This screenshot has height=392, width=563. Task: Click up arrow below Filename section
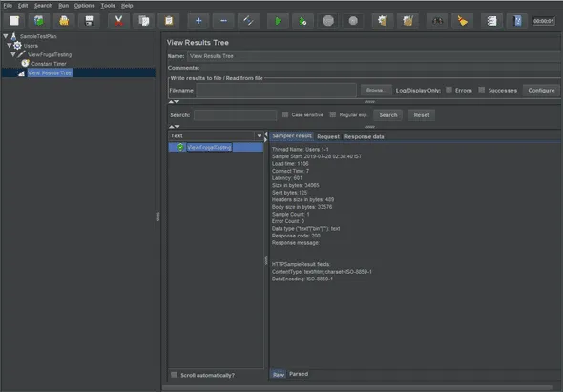coord(171,102)
